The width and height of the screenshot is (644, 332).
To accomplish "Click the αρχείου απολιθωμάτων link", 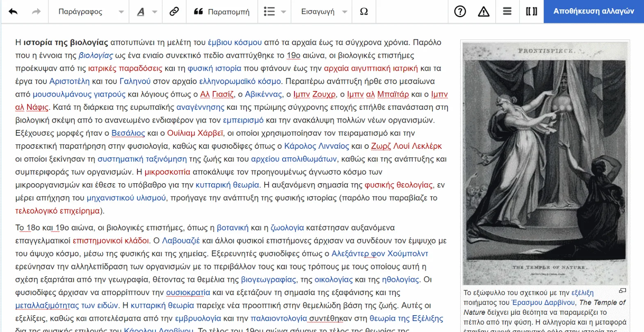I will pos(294,159).
